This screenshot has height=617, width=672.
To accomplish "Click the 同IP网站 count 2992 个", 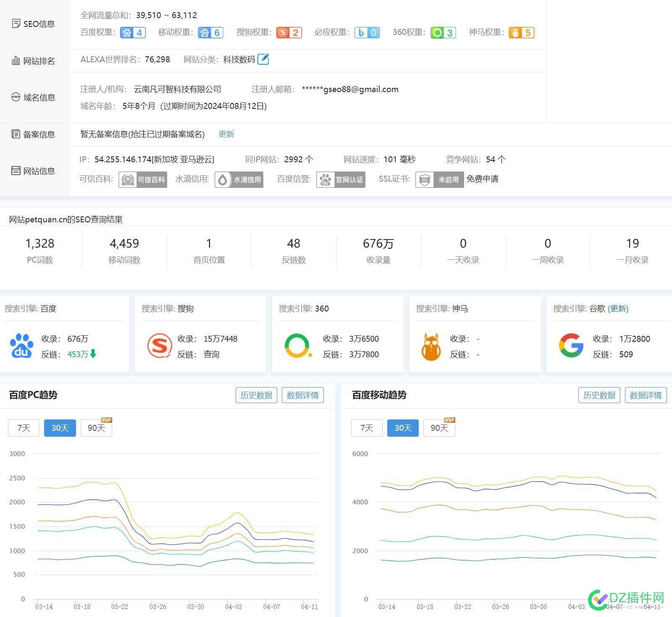I will click(299, 159).
